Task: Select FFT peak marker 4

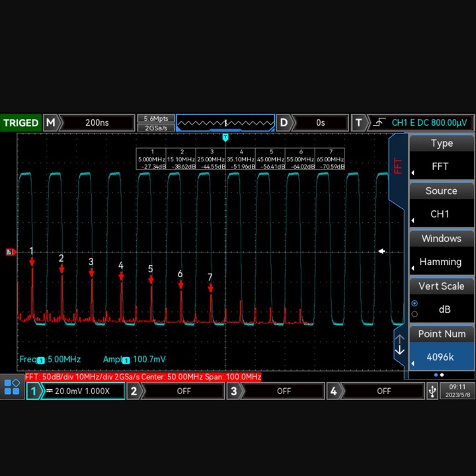Action: [121, 276]
